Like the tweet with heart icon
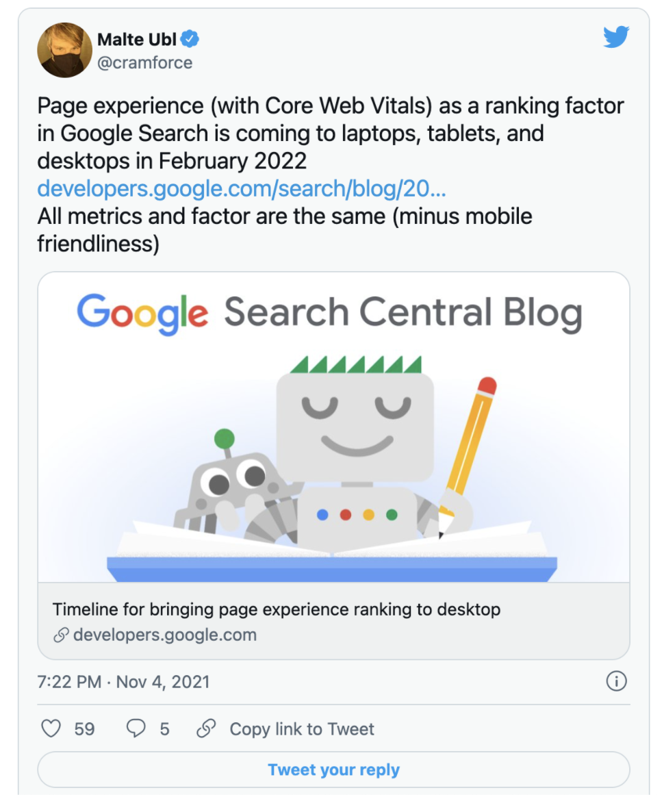 pyautogui.click(x=51, y=728)
